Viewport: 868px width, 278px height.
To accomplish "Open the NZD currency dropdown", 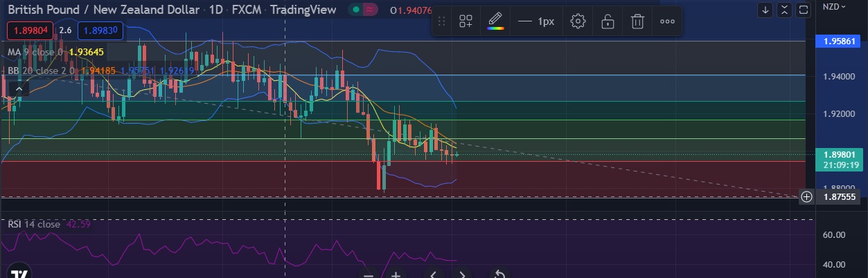I will point(835,6).
